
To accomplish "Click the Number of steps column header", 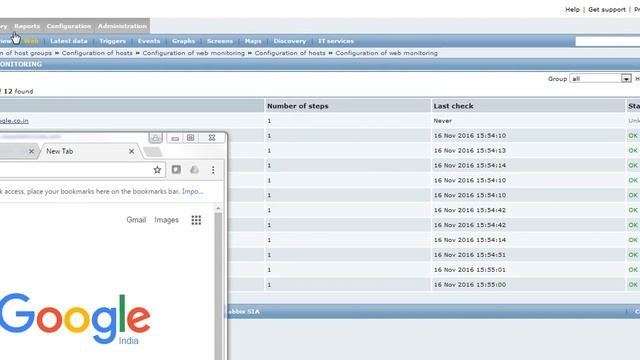I will coord(298,106).
